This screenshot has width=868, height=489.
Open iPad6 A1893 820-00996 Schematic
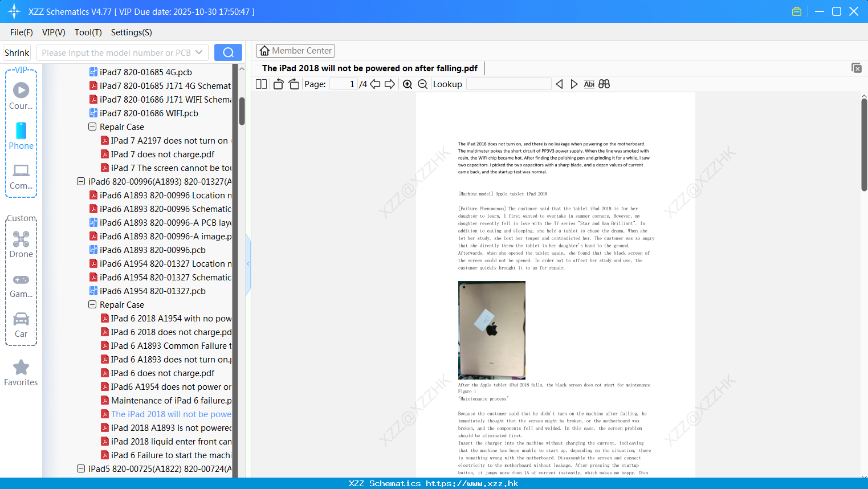(x=160, y=209)
